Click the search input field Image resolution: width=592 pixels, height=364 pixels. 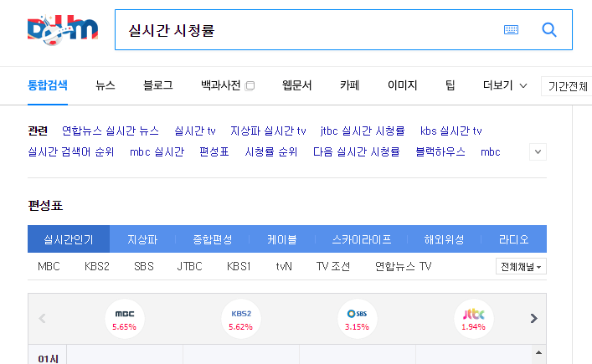coord(310,30)
